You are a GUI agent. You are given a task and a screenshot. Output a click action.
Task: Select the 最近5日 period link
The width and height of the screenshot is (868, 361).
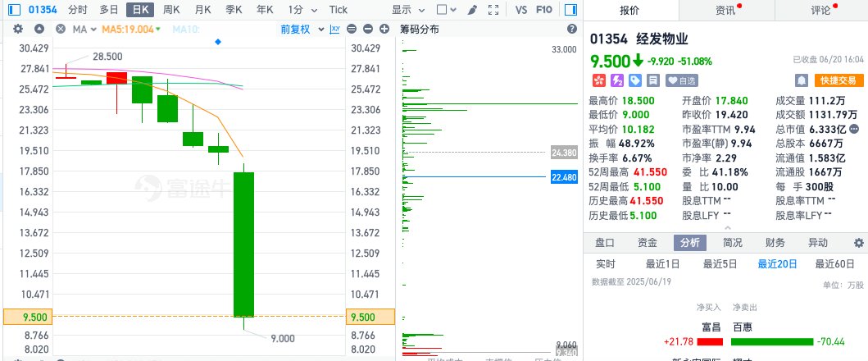click(720, 264)
